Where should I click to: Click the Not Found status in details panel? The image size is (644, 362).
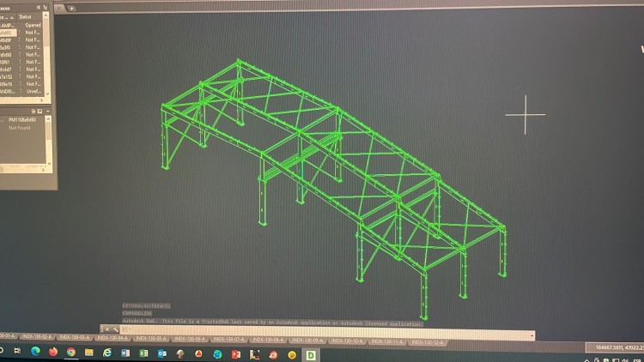coord(19,128)
